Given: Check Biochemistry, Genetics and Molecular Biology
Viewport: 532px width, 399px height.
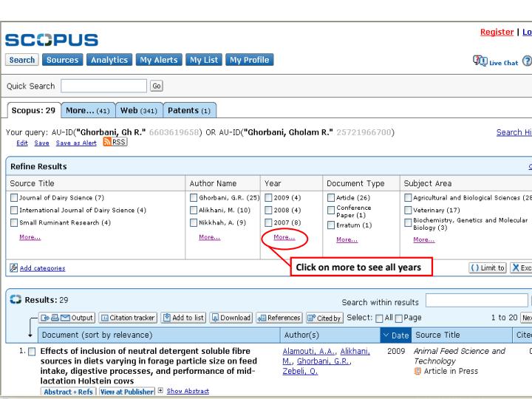Looking at the screenshot, I should 408,223.
